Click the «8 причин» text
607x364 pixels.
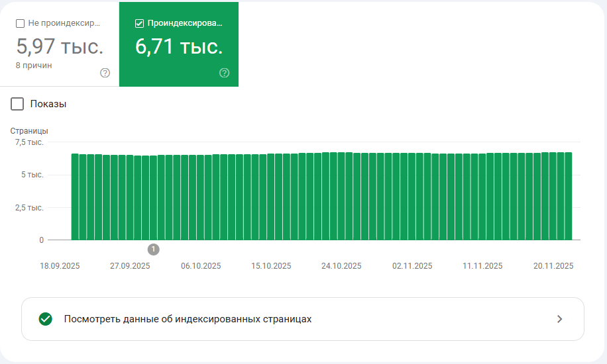point(34,66)
